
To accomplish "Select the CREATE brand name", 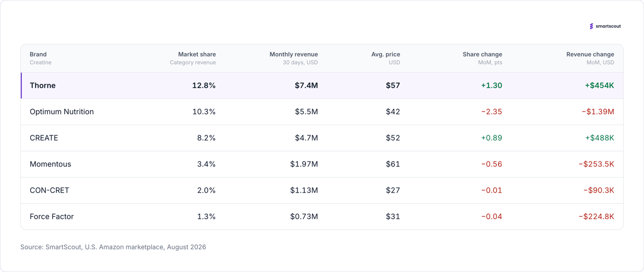I will tap(44, 138).
